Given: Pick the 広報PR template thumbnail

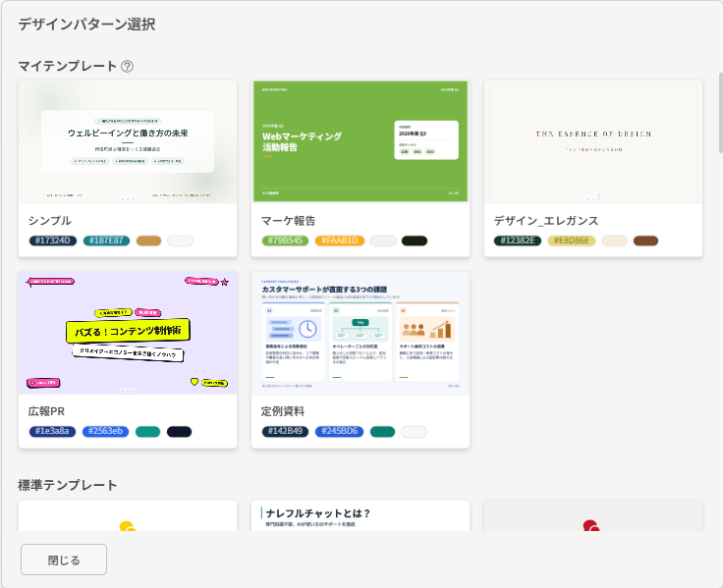Looking at the screenshot, I should (128, 333).
